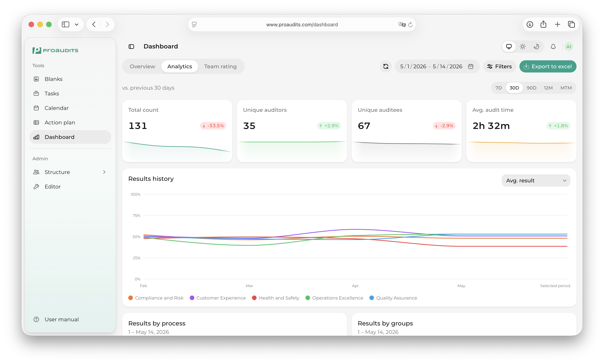The height and width of the screenshot is (364, 604).
Task: Click the ProAudits logo
Action: pyautogui.click(x=55, y=50)
